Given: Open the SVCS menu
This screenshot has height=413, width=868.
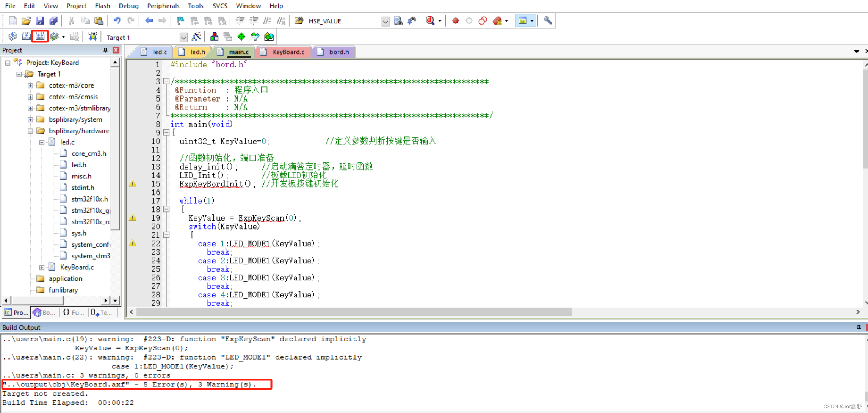Looking at the screenshot, I should pyautogui.click(x=220, y=6).
